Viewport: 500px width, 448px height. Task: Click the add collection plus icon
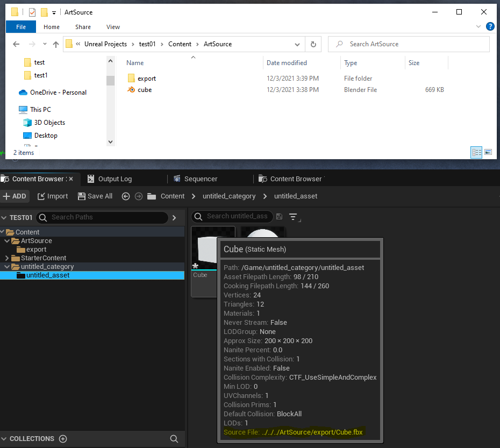click(63, 439)
